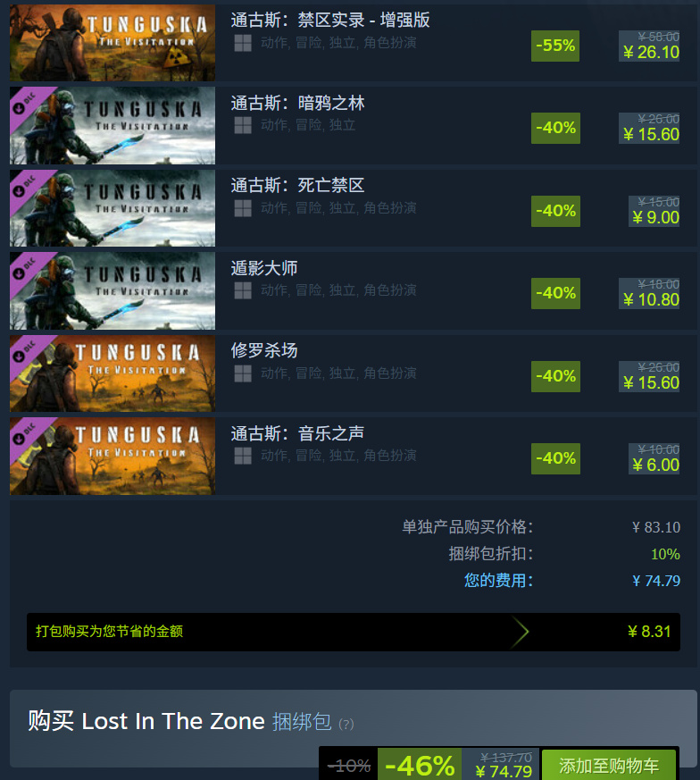Click the question mark help icon beside 捆绑包
Viewport: 700px width, 780px height.
point(346,724)
